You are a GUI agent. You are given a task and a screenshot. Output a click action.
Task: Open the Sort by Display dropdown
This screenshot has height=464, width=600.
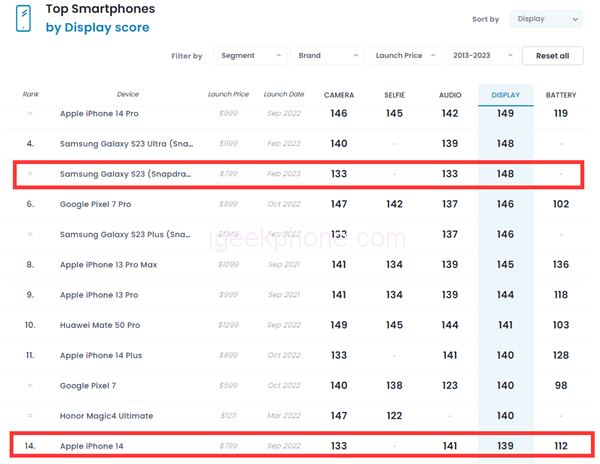[545, 19]
